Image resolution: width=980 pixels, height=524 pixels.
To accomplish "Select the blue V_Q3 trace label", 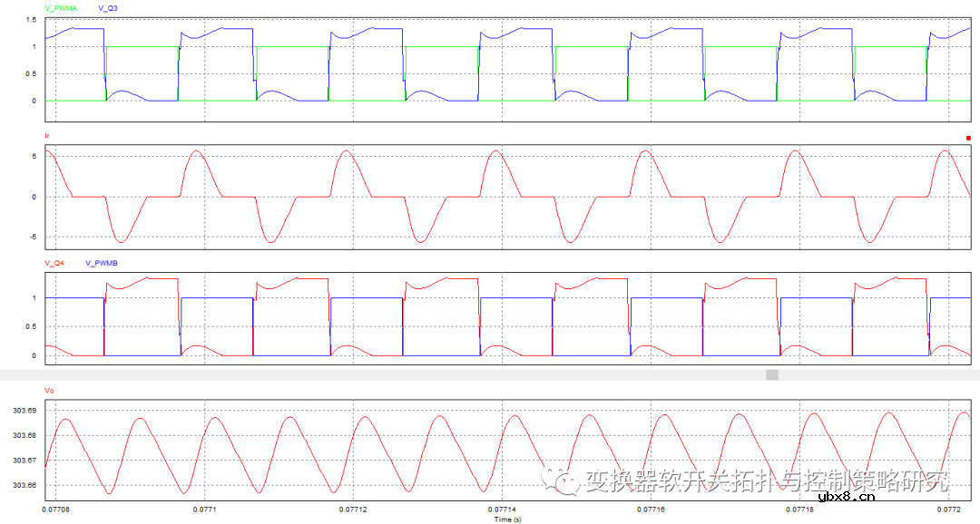I will pos(107,7).
